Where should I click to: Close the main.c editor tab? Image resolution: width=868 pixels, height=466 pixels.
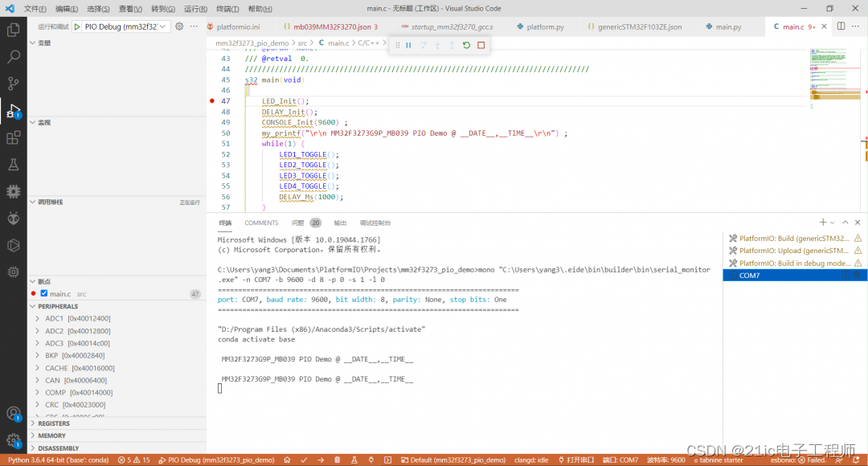(x=825, y=27)
